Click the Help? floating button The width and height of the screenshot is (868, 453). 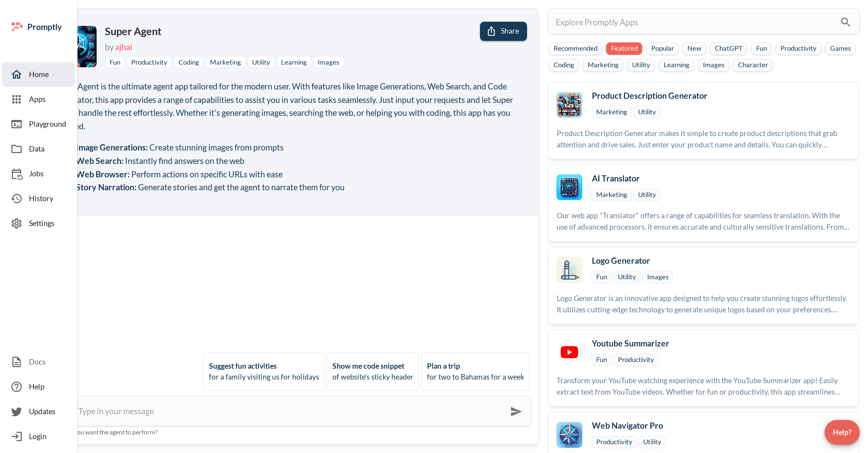[841, 432]
